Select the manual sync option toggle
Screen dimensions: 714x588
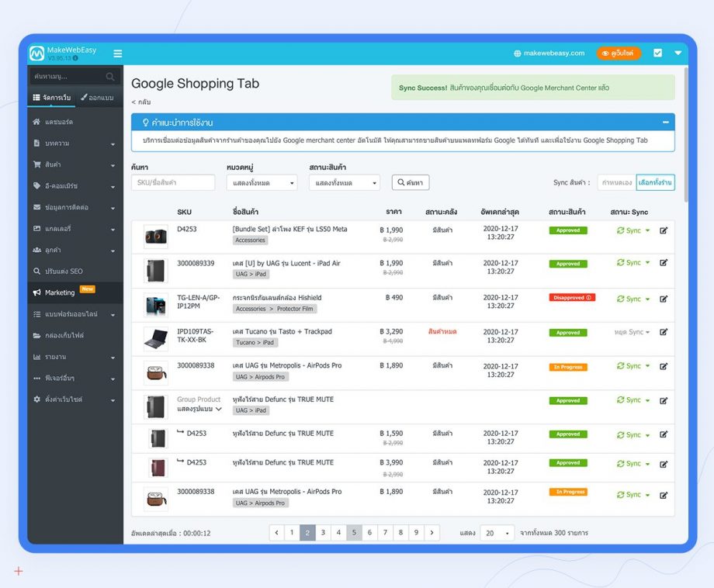point(616,183)
